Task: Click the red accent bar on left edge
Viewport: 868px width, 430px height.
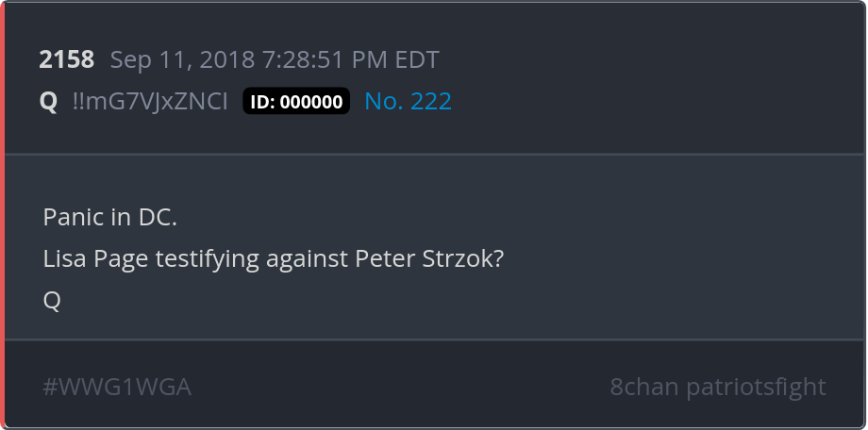Action: tap(2, 215)
